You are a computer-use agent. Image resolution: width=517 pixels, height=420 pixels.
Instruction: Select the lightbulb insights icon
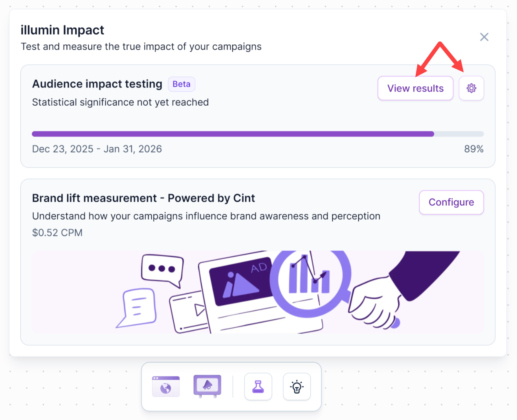pos(297,386)
